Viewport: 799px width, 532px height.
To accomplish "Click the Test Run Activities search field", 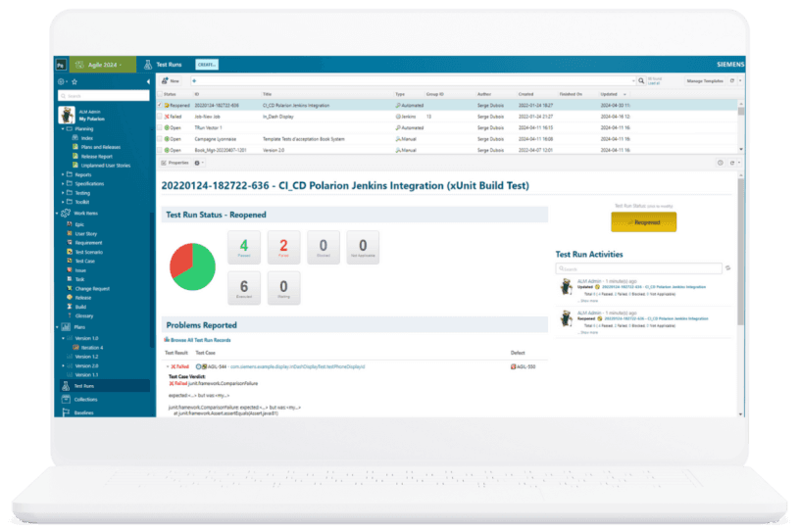I will point(639,268).
